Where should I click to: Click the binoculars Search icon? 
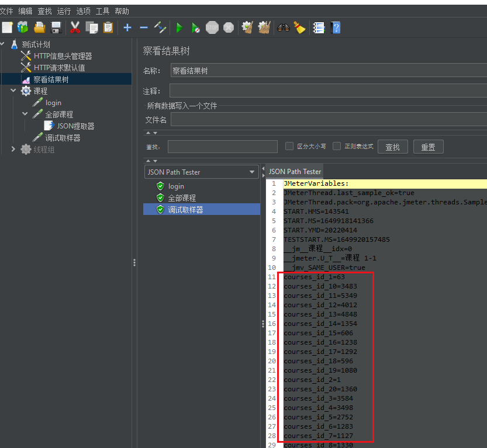click(283, 27)
